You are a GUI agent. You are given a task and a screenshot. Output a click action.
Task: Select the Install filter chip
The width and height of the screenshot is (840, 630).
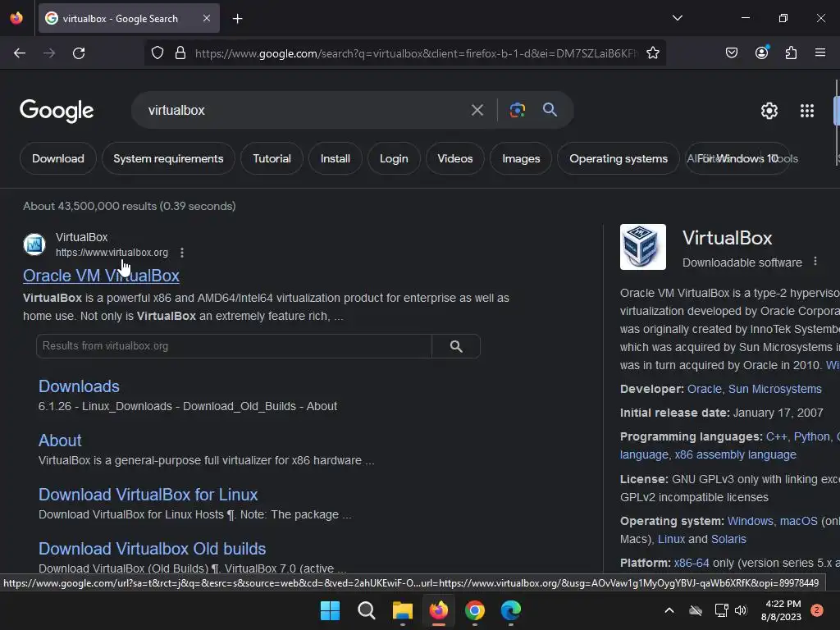(336, 158)
